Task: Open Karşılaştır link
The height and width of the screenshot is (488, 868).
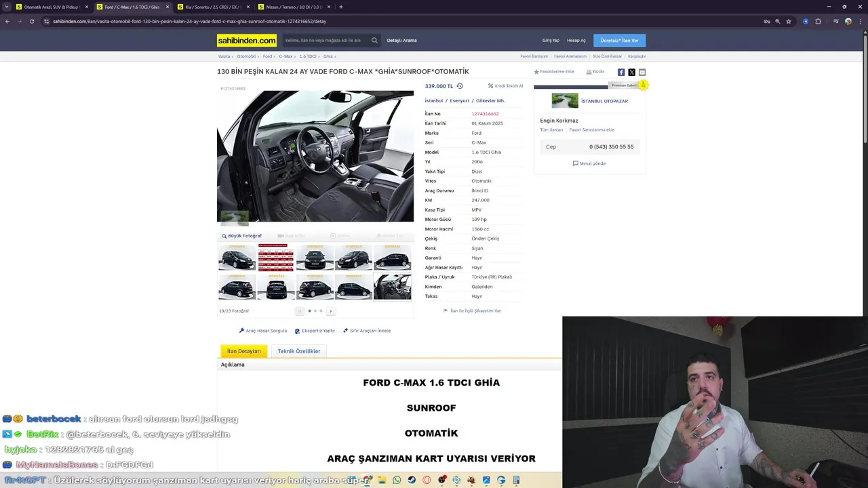Action: [x=637, y=56]
